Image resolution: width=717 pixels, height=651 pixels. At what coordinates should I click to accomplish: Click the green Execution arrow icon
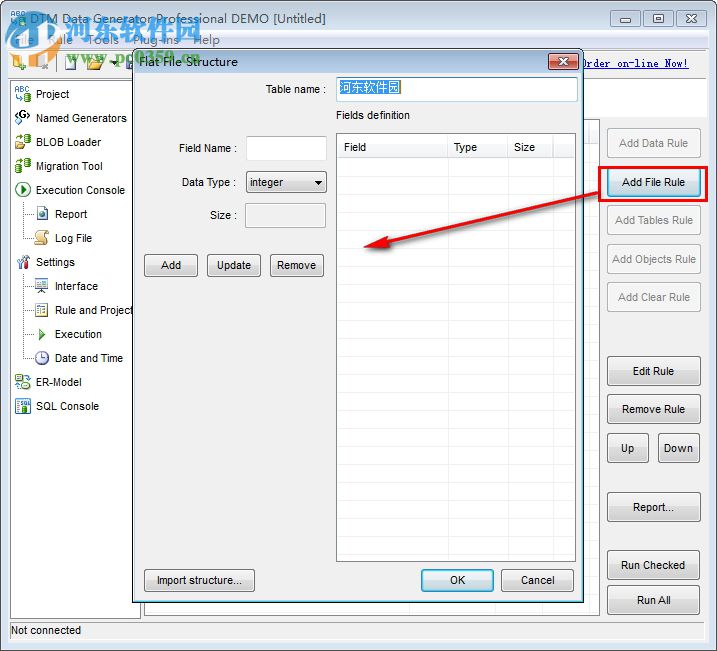tap(42, 334)
